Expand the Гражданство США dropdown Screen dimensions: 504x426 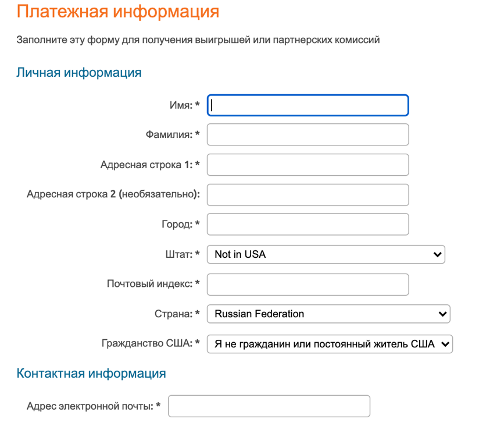330,344
